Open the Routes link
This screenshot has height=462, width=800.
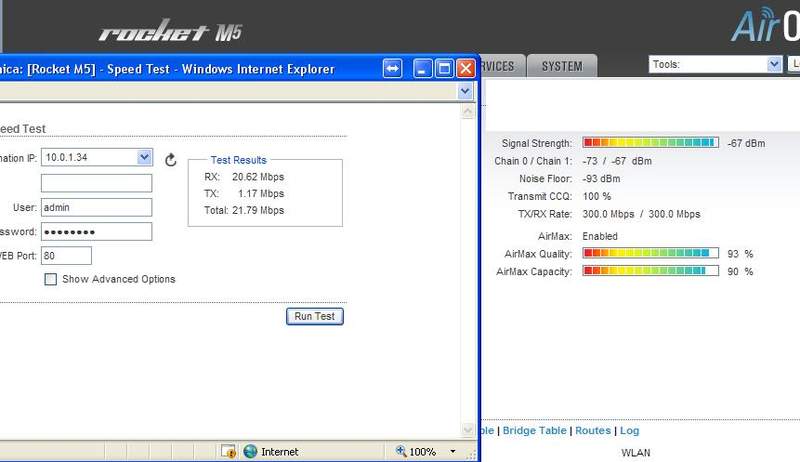pyautogui.click(x=593, y=430)
